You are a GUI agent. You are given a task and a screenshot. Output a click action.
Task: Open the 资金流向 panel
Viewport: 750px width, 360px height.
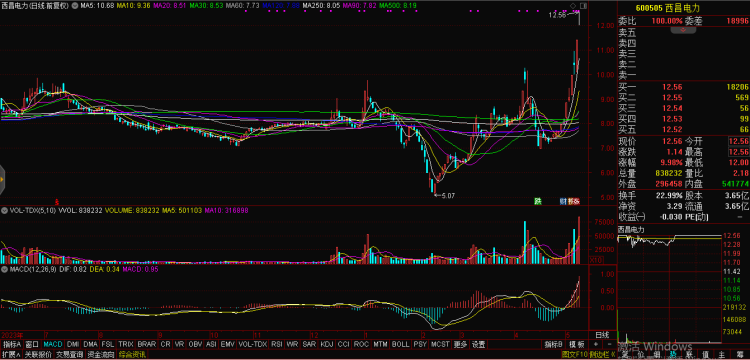(101, 355)
